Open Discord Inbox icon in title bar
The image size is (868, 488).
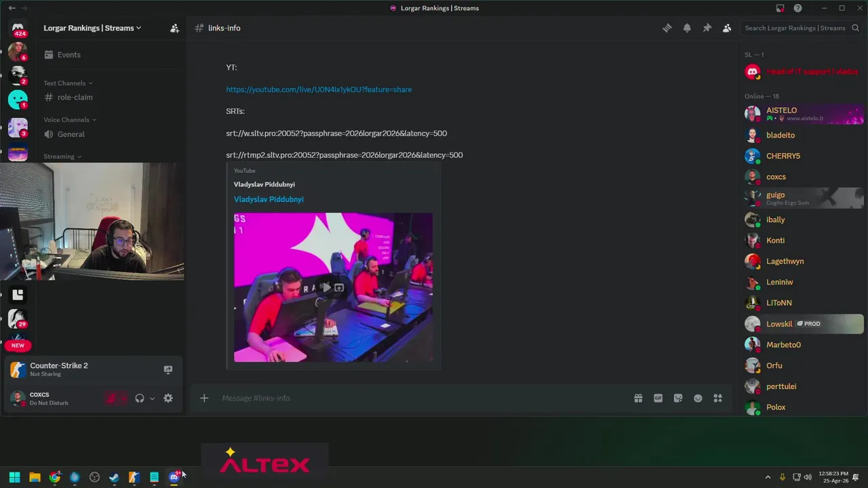click(x=780, y=8)
